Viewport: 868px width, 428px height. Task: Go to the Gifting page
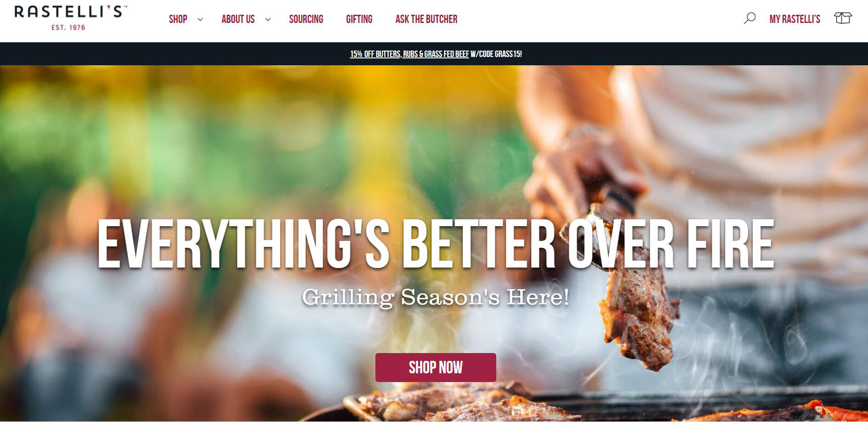click(359, 19)
